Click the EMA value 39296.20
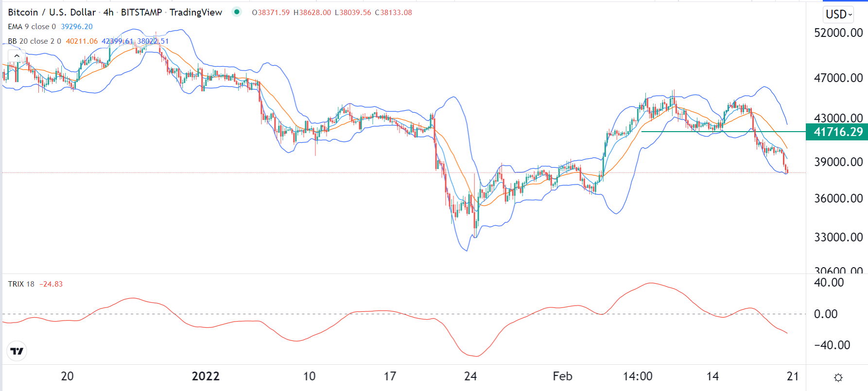The image size is (868, 391). point(77,27)
